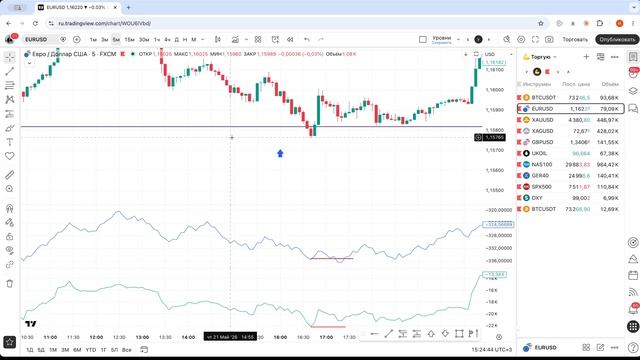Bookmark page with browser star icon
Viewport: 640px width, 360px height.
541,24
